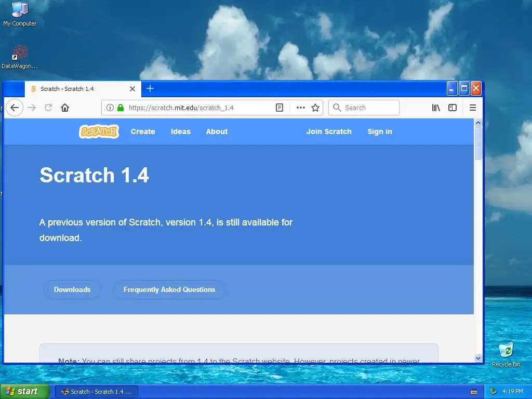Click the Sign in link

[380, 131]
